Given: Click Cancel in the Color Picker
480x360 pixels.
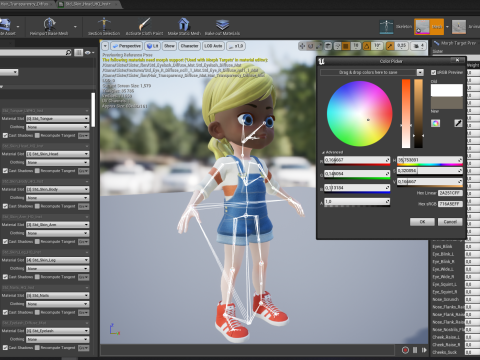Looking at the screenshot, I should (450, 222).
